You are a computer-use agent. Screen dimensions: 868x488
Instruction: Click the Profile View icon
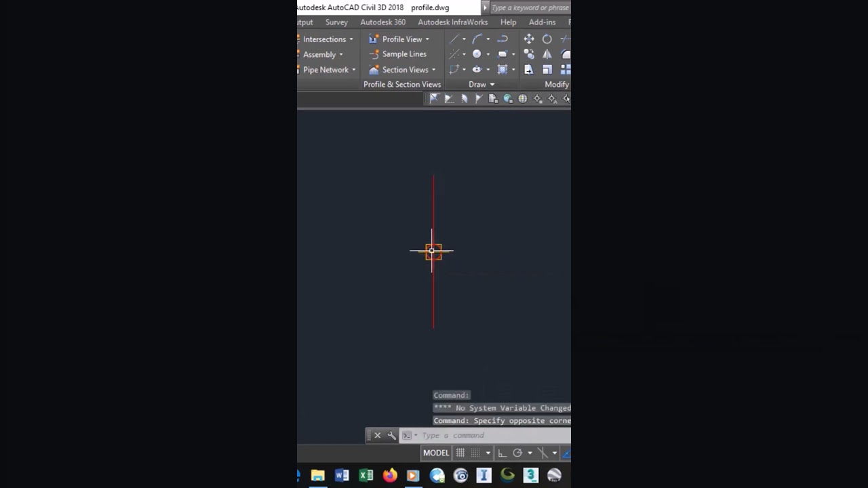(x=373, y=39)
